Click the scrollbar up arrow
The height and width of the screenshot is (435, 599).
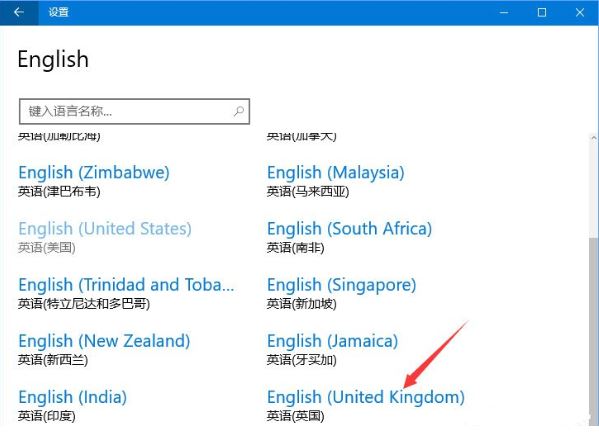click(594, 137)
